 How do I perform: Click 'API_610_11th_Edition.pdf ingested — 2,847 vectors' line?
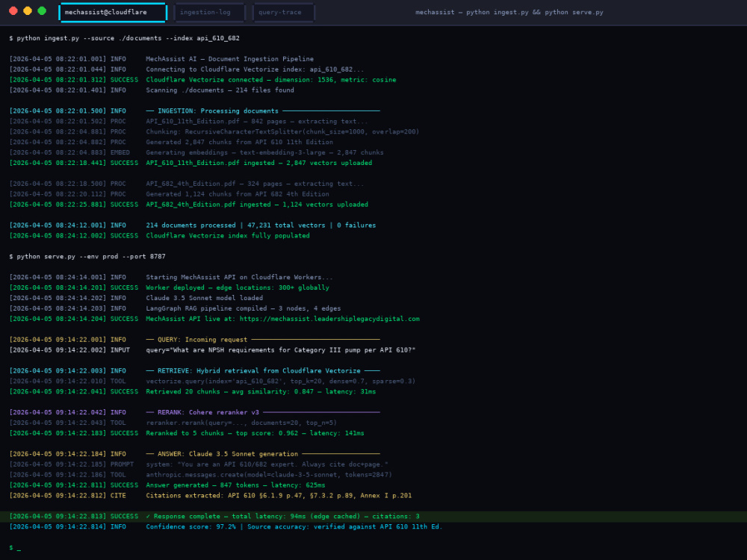191,163
